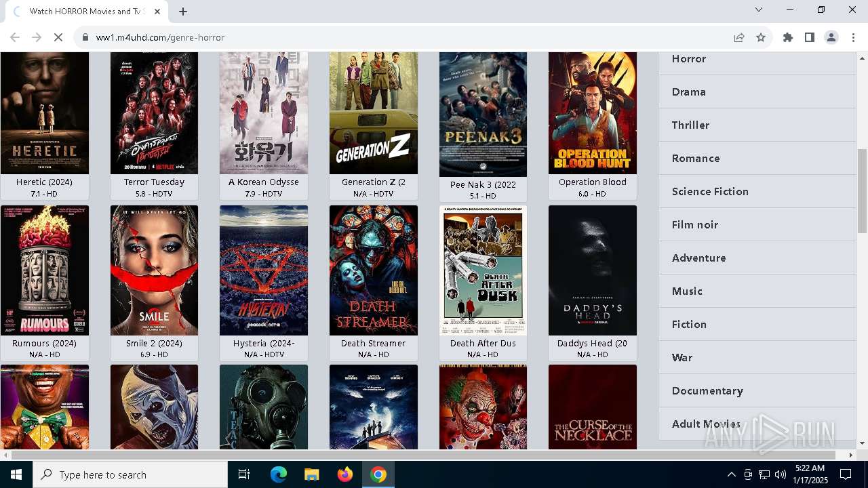This screenshot has width=868, height=488.
Task: Click the Smile 2 (2024) title
Action: point(154,343)
